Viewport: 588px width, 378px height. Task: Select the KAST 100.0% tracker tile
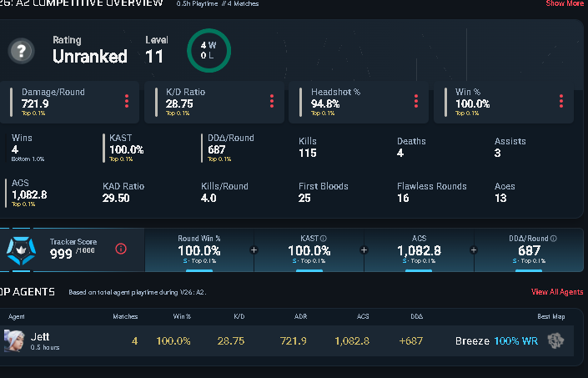(309, 249)
